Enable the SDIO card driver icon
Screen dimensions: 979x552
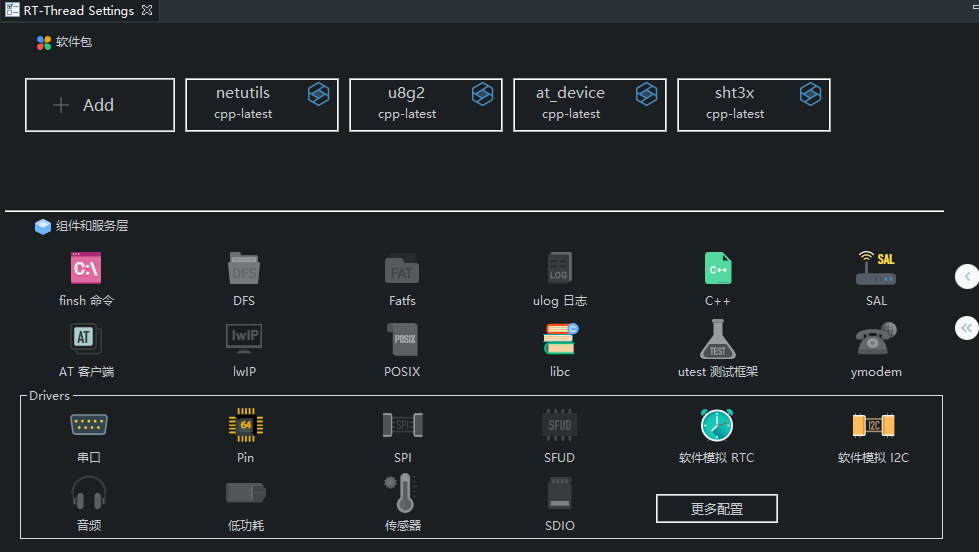pyautogui.click(x=559, y=493)
